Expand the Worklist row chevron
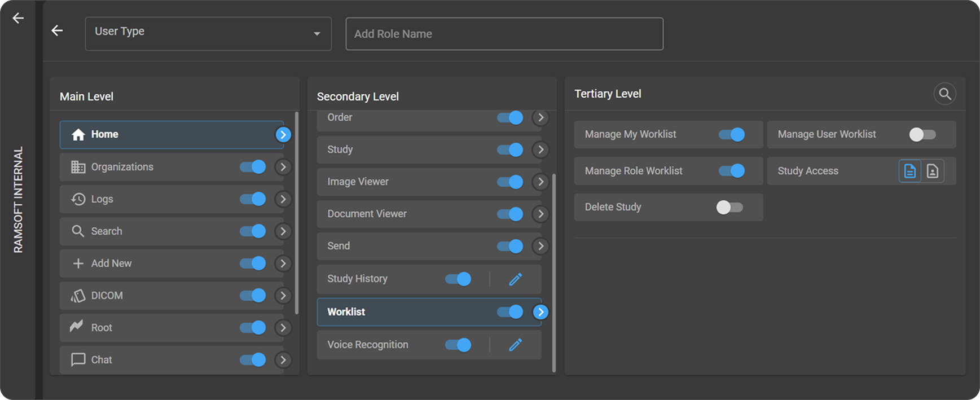 (x=540, y=312)
